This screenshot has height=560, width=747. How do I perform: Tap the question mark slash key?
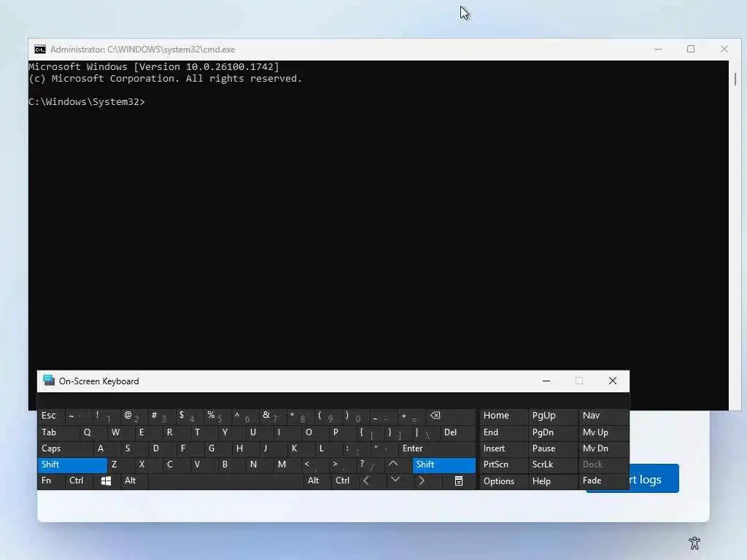(x=371, y=464)
